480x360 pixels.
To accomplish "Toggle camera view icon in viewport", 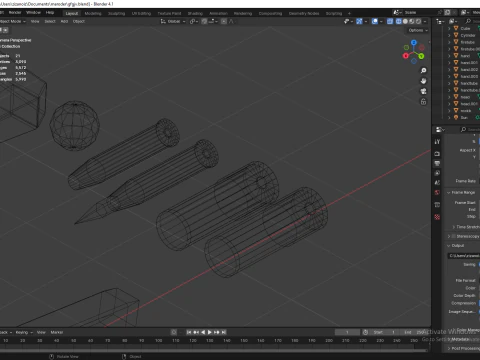I will point(423,91).
